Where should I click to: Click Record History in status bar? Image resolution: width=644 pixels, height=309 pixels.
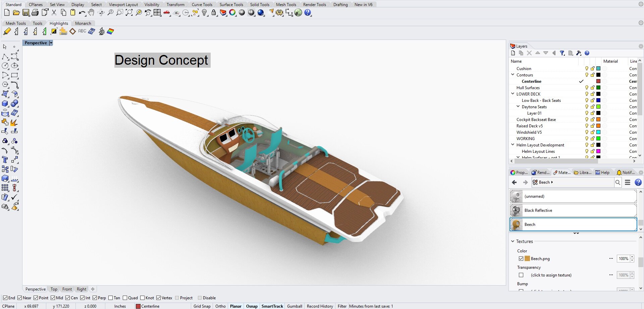click(320, 306)
